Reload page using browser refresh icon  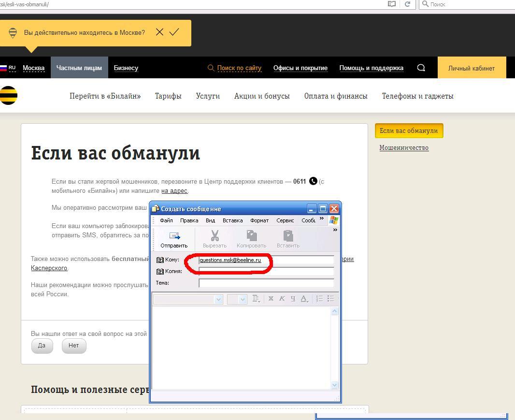click(x=407, y=4)
